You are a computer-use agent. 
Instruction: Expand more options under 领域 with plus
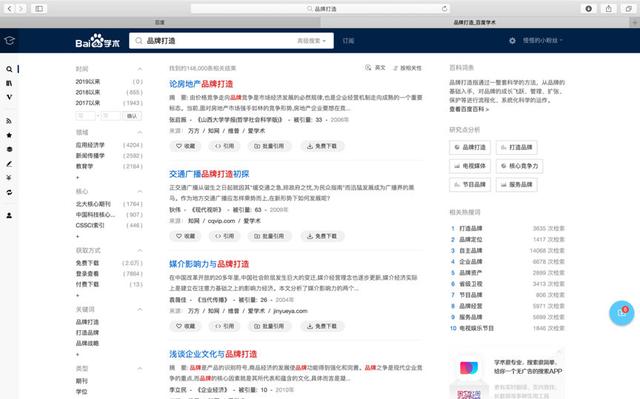point(78,177)
